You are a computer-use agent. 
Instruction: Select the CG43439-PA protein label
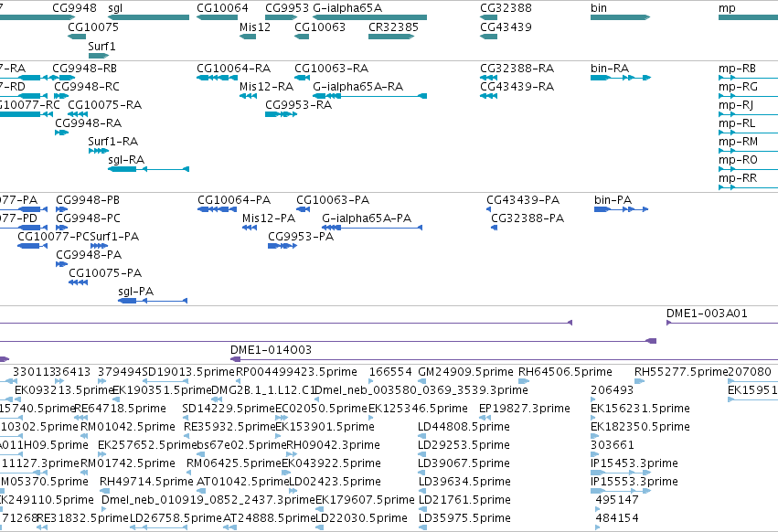[523, 200]
